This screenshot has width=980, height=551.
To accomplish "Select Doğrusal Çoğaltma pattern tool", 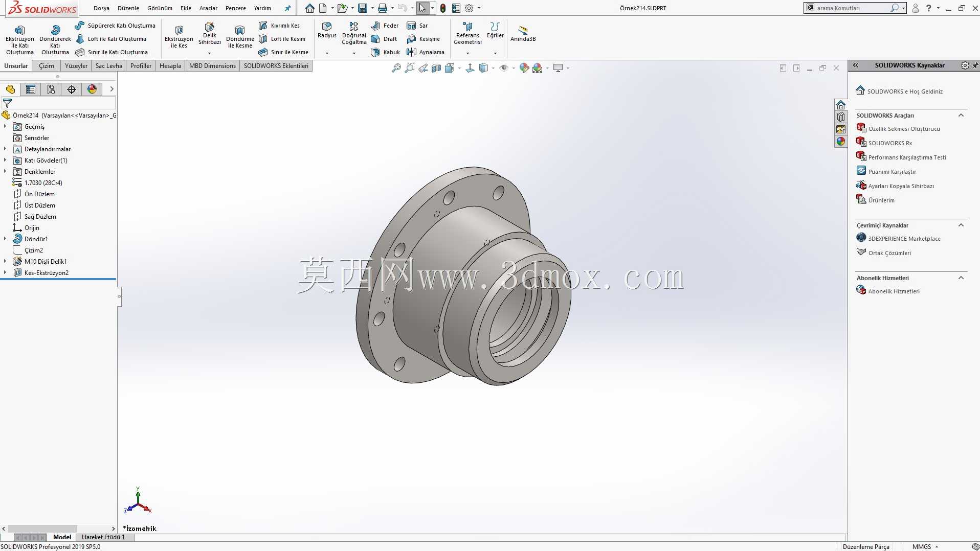I will coord(354,34).
